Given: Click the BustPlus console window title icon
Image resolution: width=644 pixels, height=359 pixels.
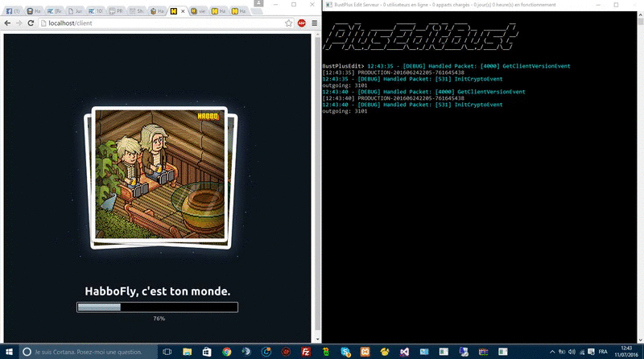Looking at the screenshot, I should (328, 5).
